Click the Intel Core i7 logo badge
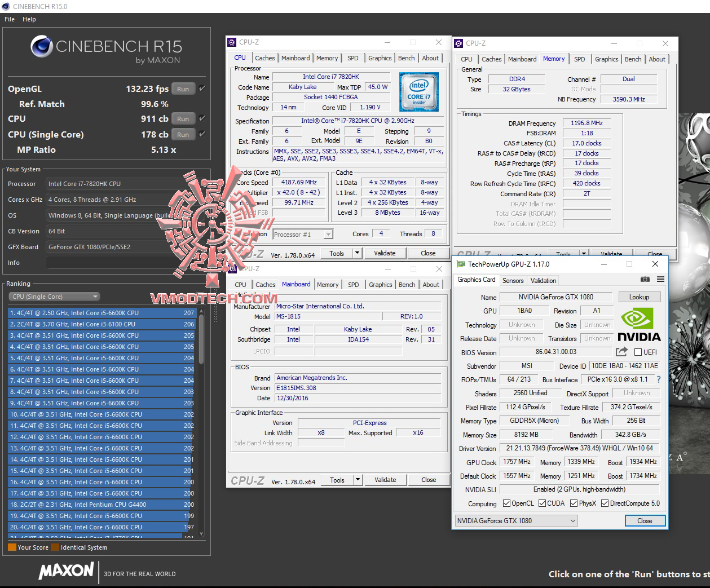The height and width of the screenshot is (588, 710). coord(419,92)
